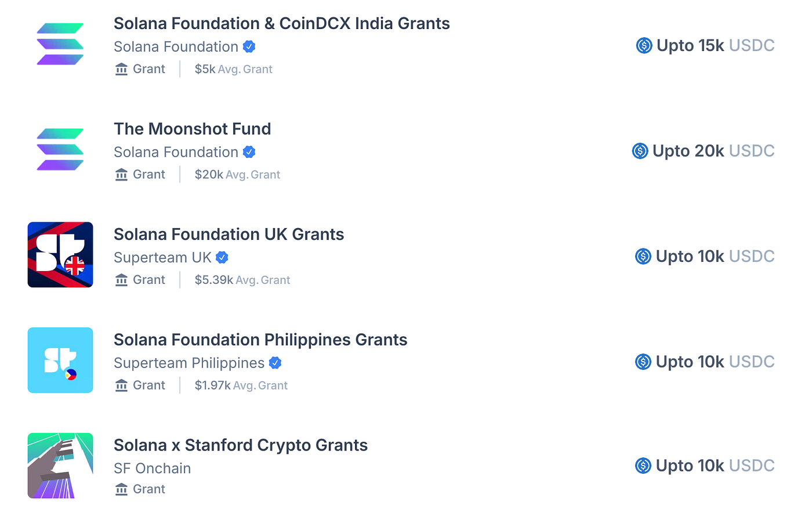Click verified badge on Moonshot Fund's Solana Foundation
The height and width of the screenshot is (530, 812).
[249, 152]
